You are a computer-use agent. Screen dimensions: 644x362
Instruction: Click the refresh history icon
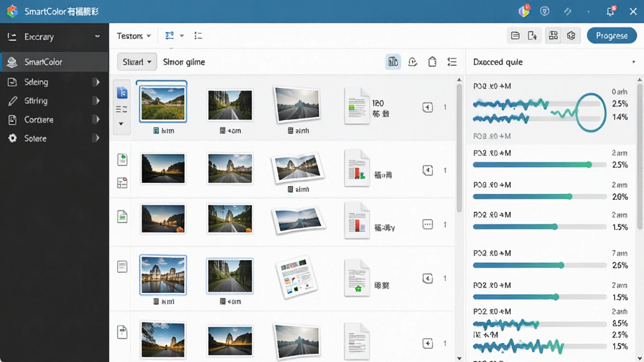pos(413,62)
